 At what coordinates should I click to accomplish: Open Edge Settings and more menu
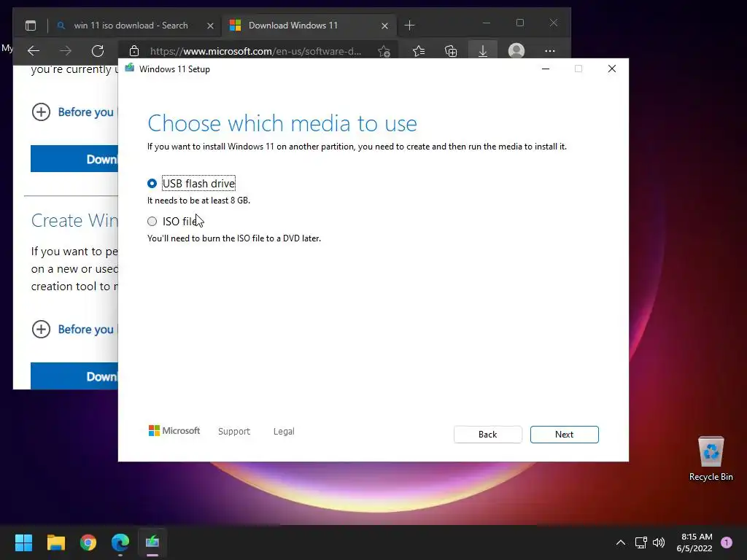tap(550, 51)
